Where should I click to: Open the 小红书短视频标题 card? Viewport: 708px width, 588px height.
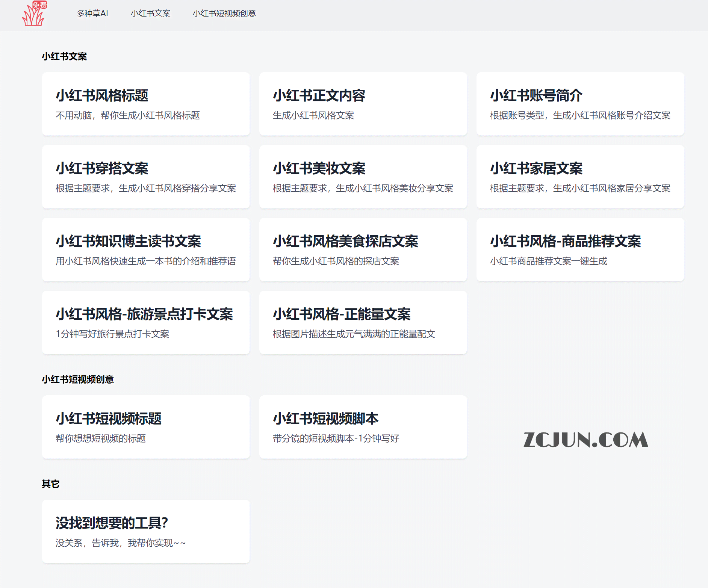(146, 427)
